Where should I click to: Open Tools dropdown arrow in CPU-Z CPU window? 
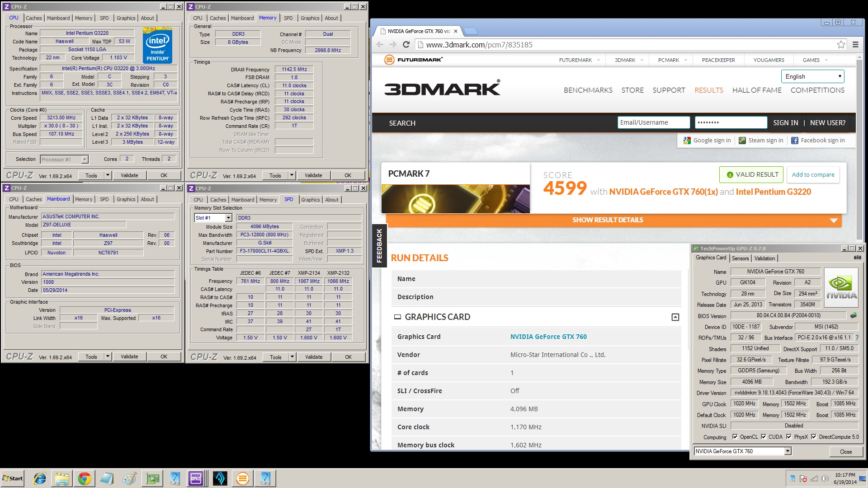(108, 175)
